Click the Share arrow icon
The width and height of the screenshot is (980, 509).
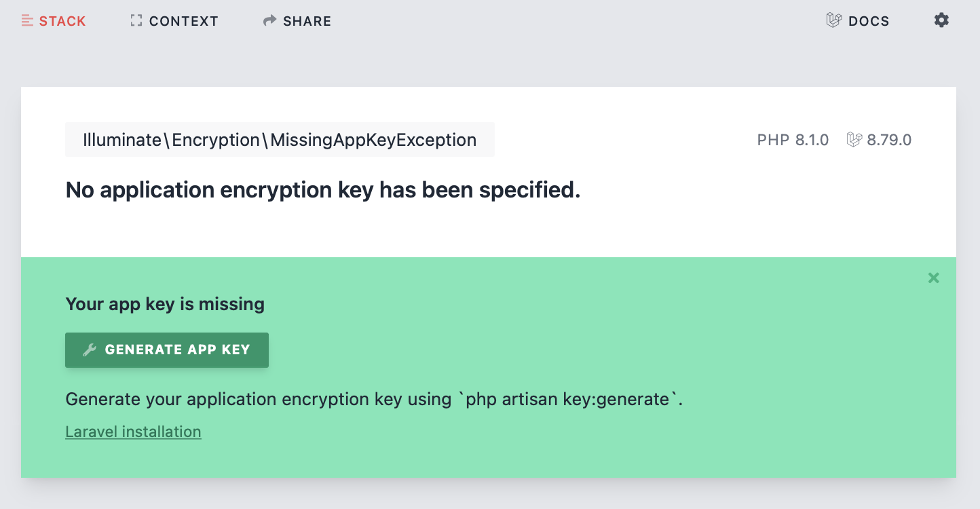pos(270,21)
